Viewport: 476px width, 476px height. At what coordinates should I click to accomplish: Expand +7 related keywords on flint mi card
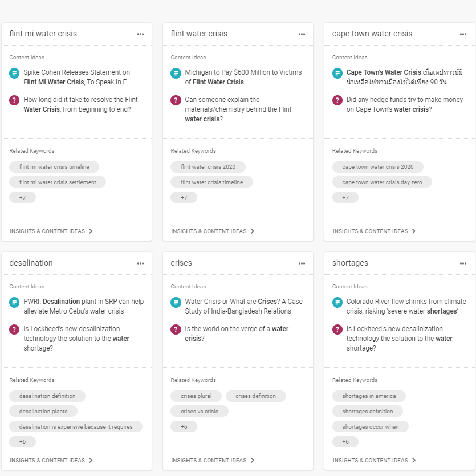(22, 197)
